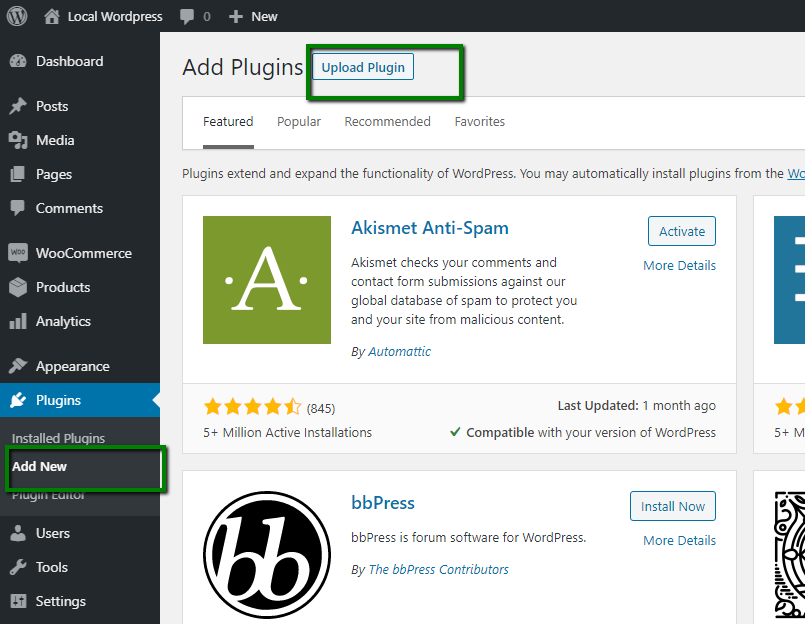Click the Pages icon in the sidebar
The image size is (805, 624).
coord(17,174)
